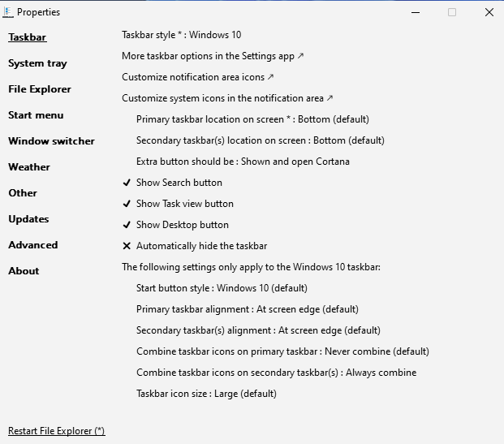The width and height of the screenshot is (504, 444).
Task: Enable Automatically hide the taskbar
Action: [x=195, y=246]
